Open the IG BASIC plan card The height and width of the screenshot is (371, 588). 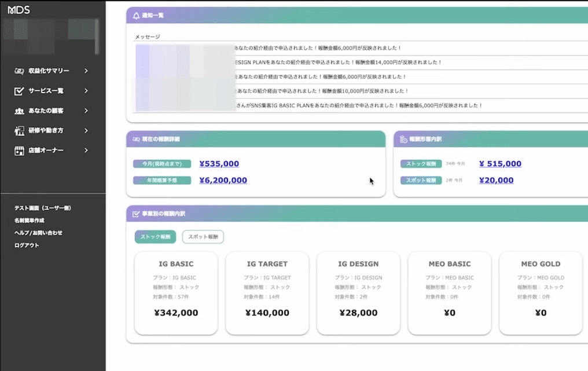[176, 292]
